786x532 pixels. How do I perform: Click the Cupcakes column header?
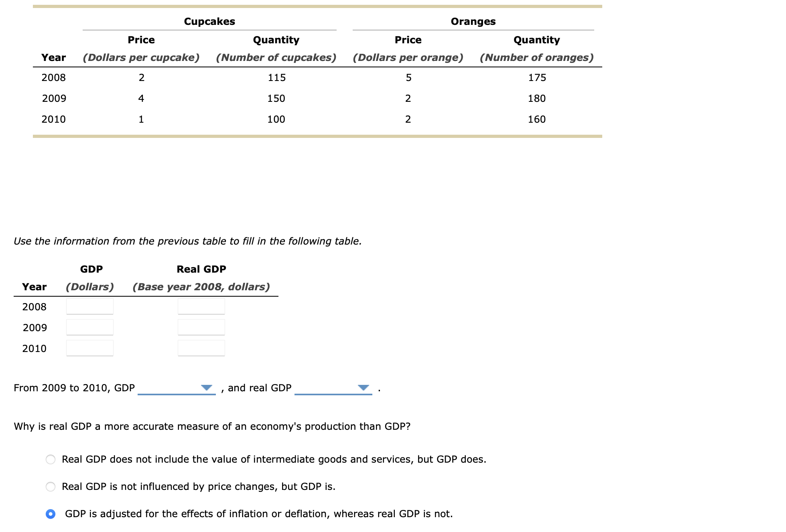coord(209,21)
